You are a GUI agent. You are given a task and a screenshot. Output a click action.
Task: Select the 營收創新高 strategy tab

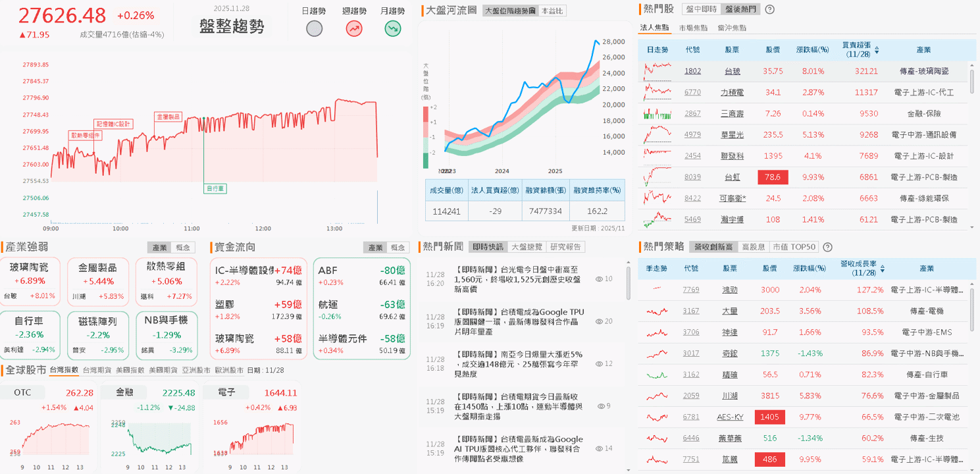713,247
